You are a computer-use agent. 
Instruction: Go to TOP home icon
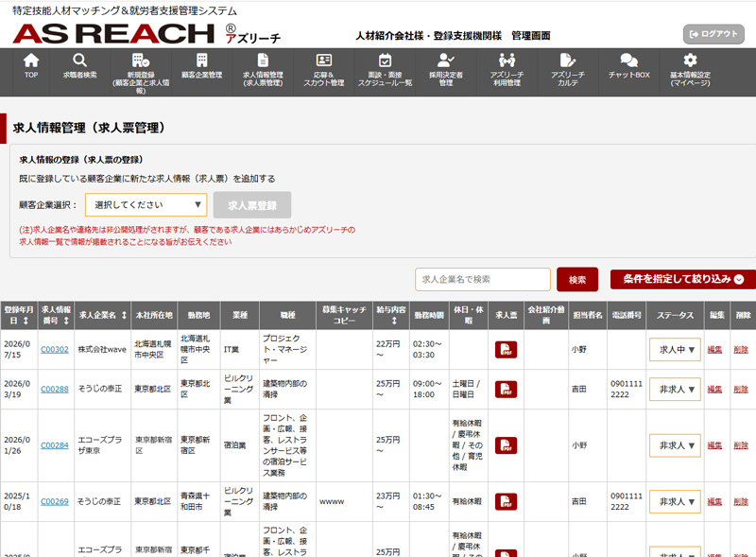point(31,61)
